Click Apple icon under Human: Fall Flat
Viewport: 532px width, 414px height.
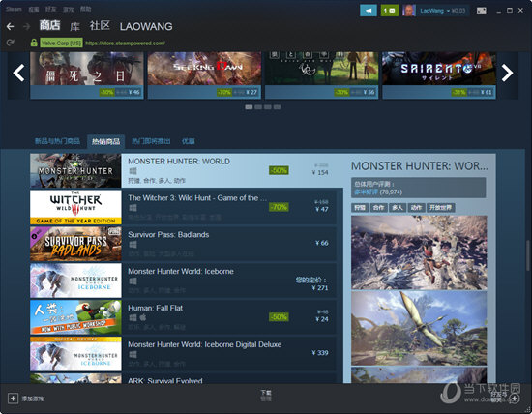pos(143,317)
